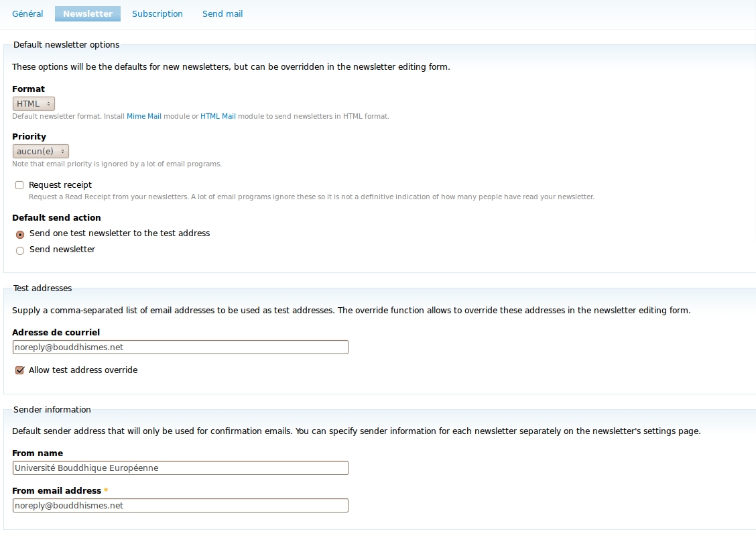Image resolution: width=756 pixels, height=540 pixels.
Task: Open the Subscription tab
Action: pyautogui.click(x=157, y=13)
